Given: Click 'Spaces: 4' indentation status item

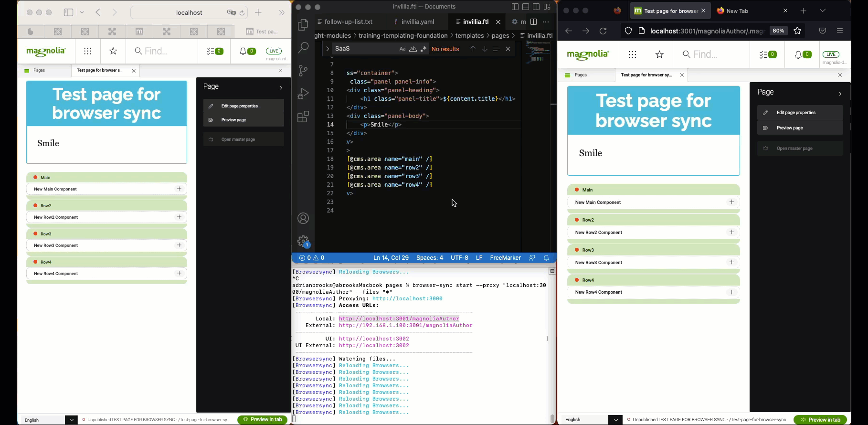Looking at the screenshot, I should click(x=430, y=258).
